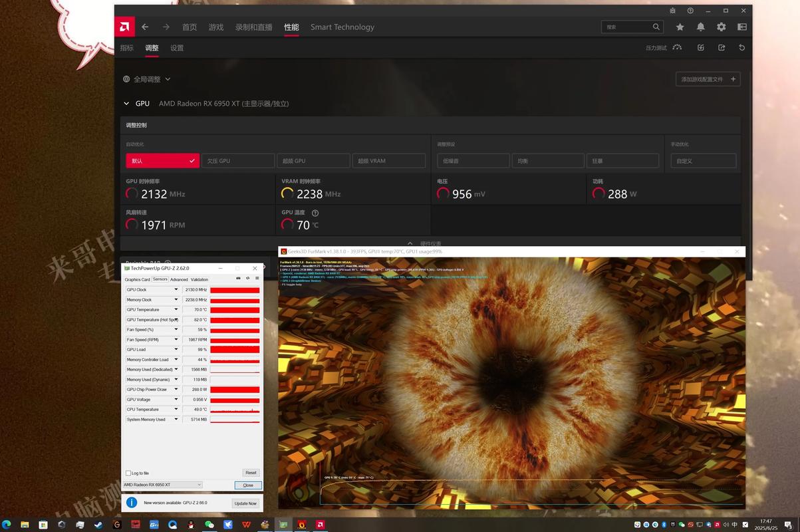This screenshot has height=532, width=800.
Task: Open the Fan Speed (RPM) sensor dropdown
Action: (x=176, y=340)
